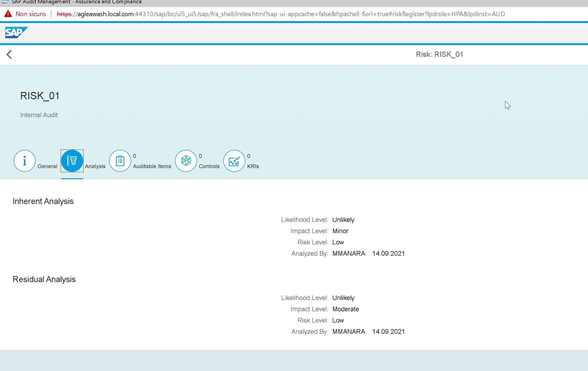Select the Analysis section label

coord(95,166)
